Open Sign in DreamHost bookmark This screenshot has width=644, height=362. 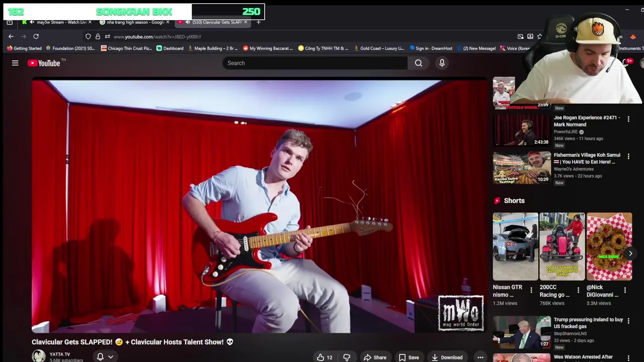point(431,48)
